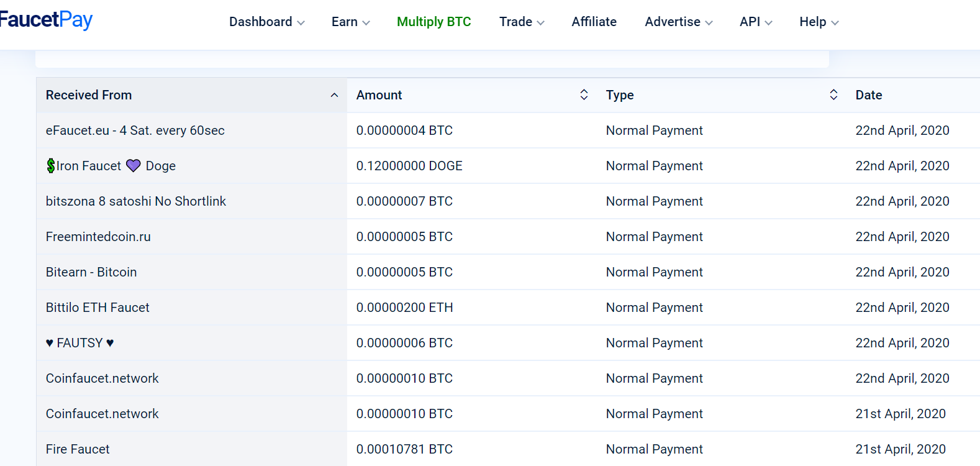Select the FAUTSY sender entry

(x=80, y=343)
